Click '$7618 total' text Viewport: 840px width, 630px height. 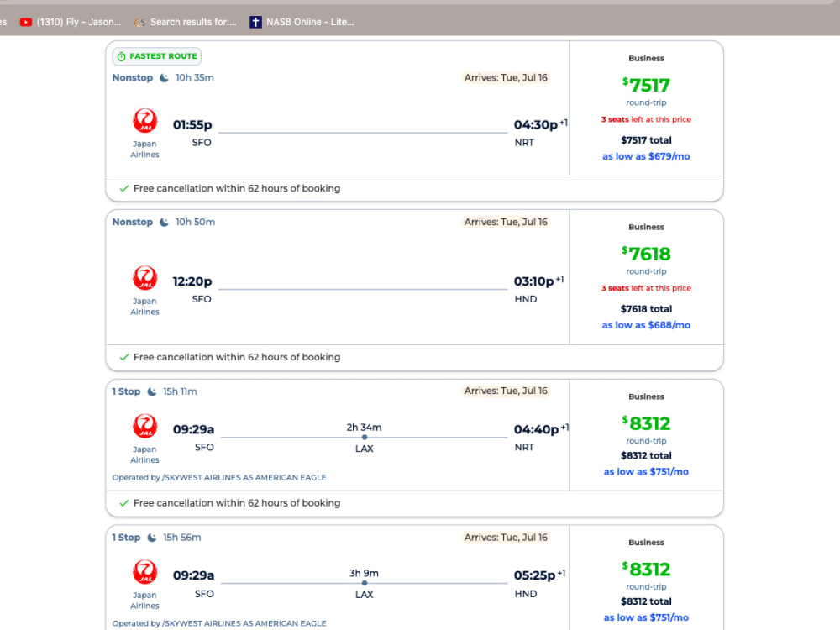click(646, 309)
